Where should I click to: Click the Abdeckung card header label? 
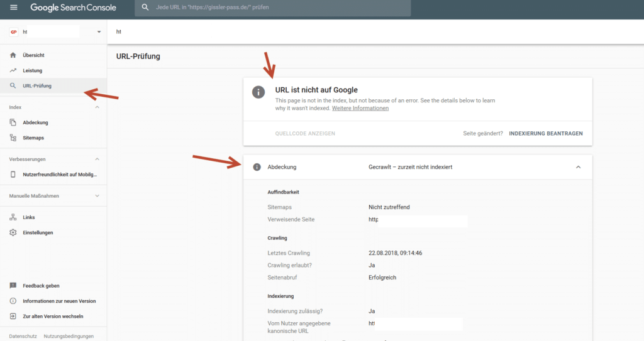point(282,167)
